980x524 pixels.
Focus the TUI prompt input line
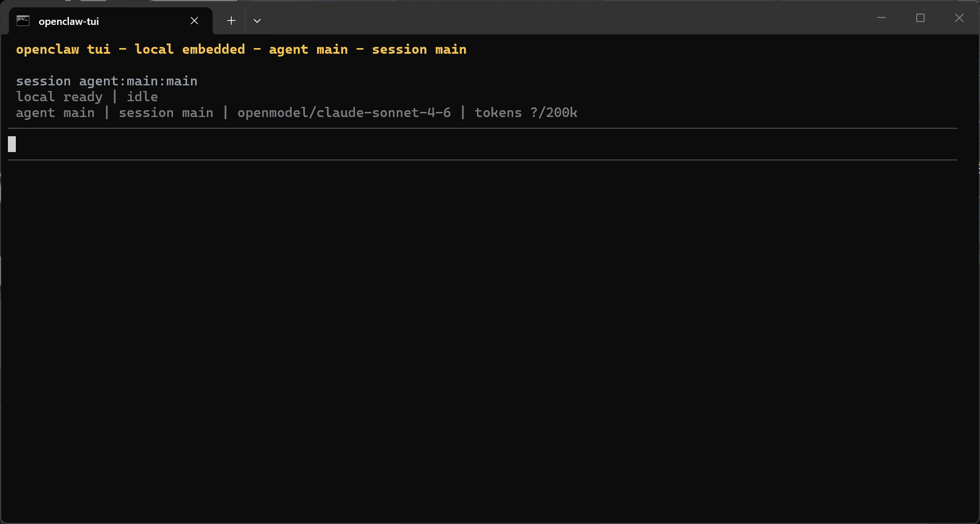click(x=483, y=145)
